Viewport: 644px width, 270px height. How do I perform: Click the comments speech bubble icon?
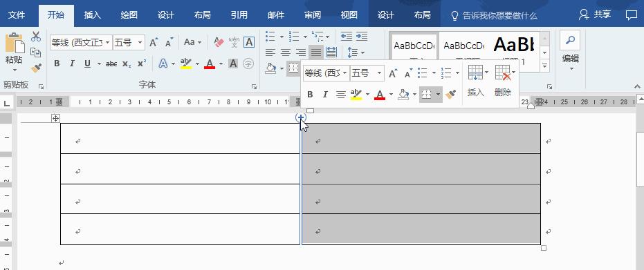click(631, 15)
